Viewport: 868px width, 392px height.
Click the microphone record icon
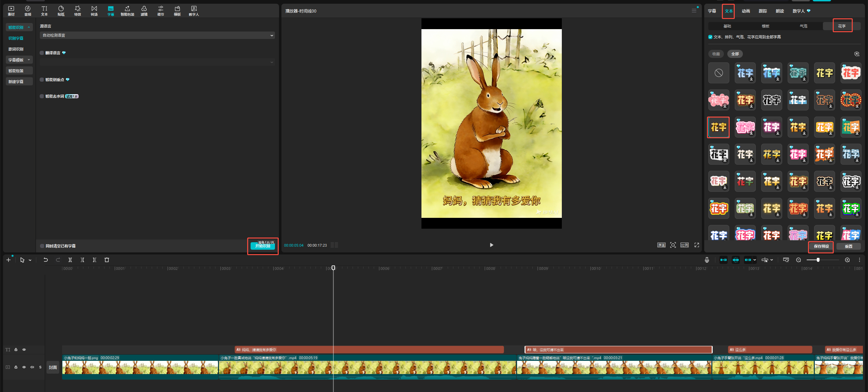[x=707, y=260]
